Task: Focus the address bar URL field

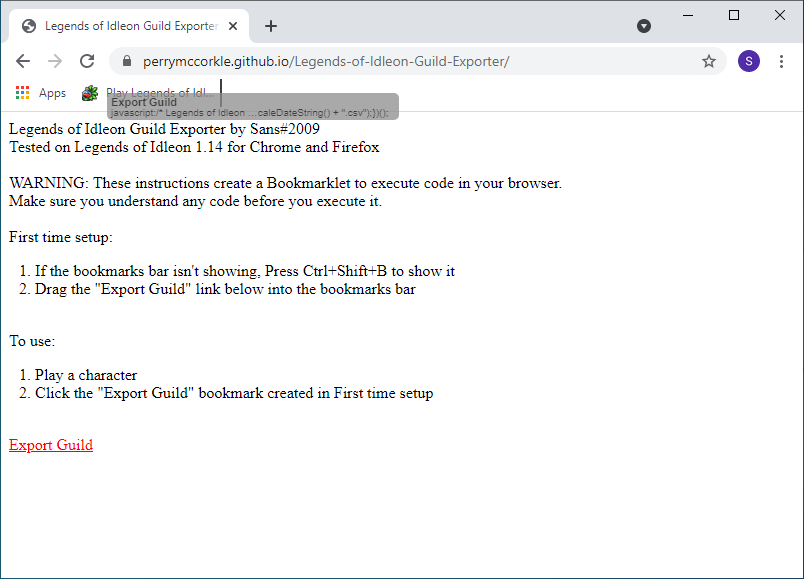Action: tap(400, 61)
